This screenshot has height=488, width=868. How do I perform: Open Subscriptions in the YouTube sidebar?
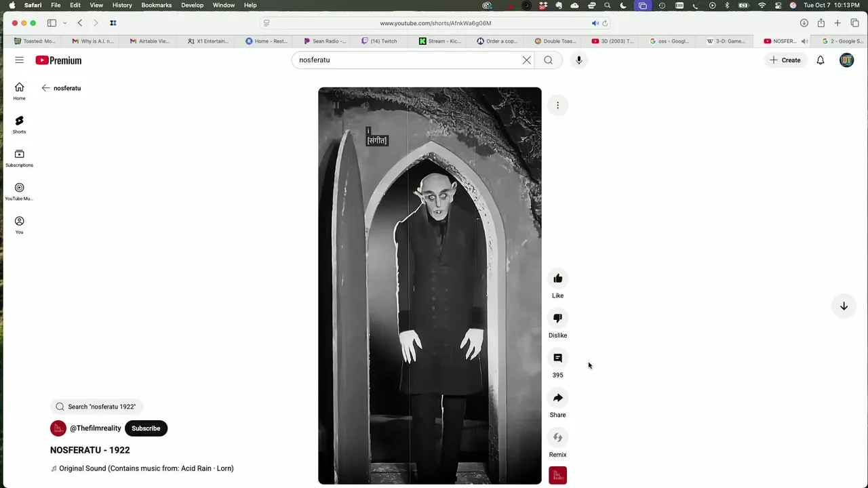pyautogui.click(x=19, y=158)
